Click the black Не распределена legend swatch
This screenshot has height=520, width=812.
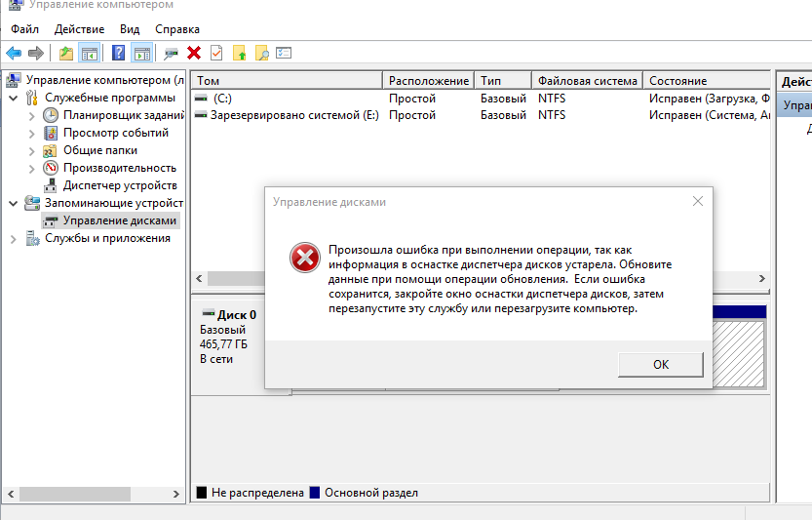202,492
